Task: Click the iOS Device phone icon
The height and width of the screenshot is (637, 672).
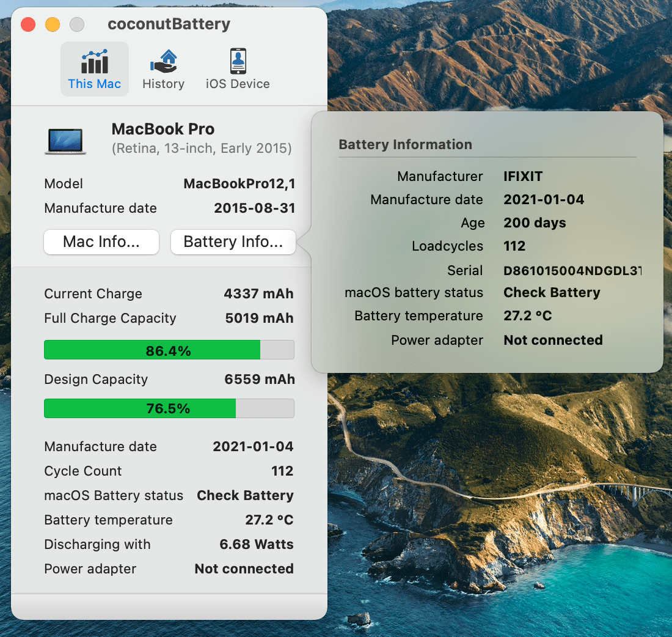Action: 238,61
